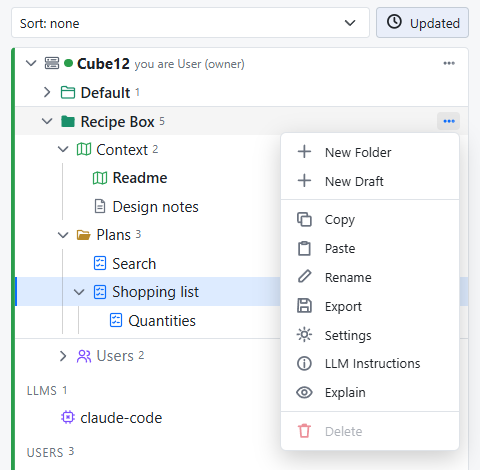The image size is (480, 470).
Task: Collapse the Cube12 tree node
Action: coord(31,63)
